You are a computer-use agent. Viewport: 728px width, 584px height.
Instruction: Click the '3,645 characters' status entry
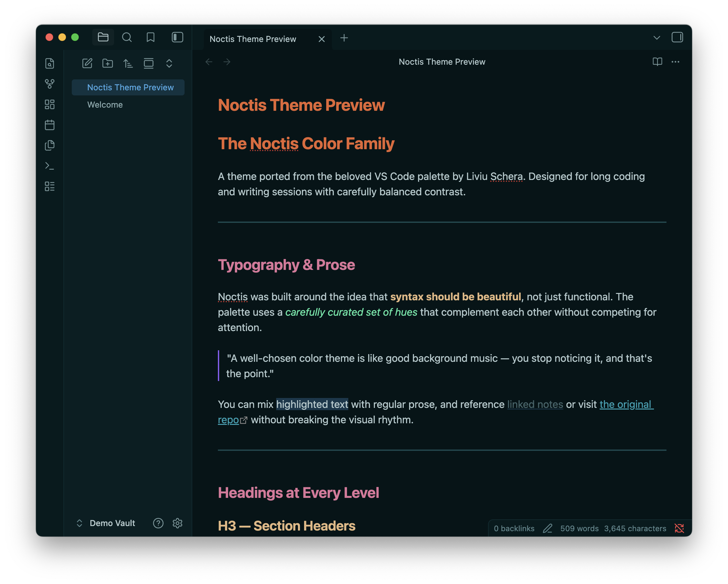click(x=635, y=529)
